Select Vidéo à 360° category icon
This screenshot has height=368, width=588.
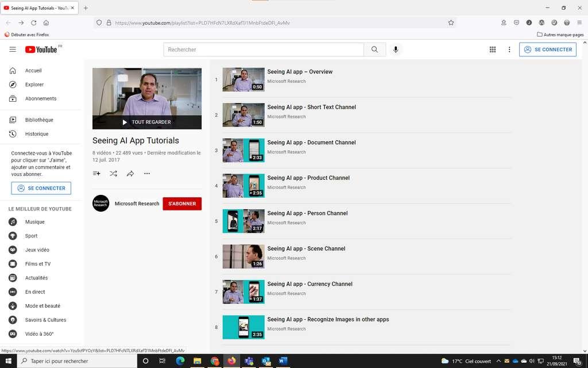(x=13, y=334)
